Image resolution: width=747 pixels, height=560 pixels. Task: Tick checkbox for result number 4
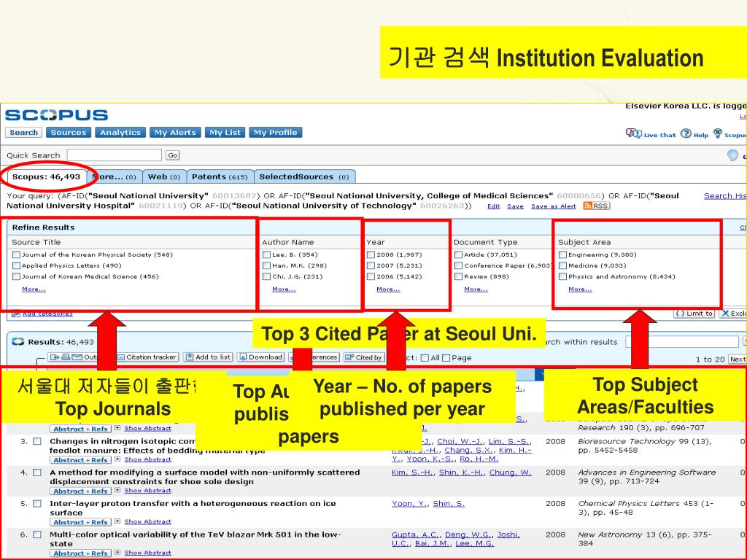pyautogui.click(x=37, y=472)
